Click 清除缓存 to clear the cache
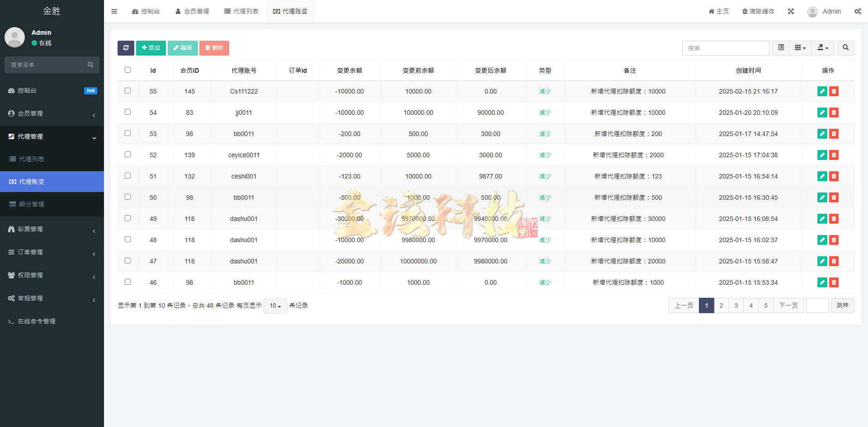 pyautogui.click(x=759, y=11)
